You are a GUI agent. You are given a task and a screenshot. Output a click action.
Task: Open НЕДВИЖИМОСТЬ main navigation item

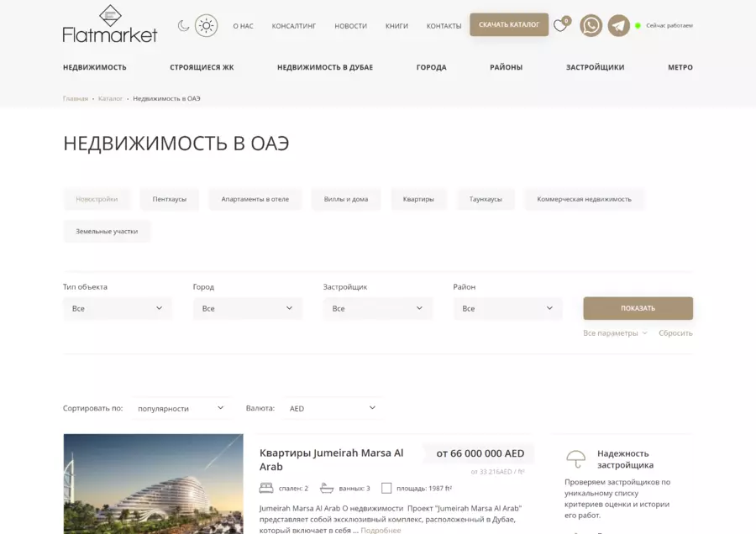pos(94,67)
